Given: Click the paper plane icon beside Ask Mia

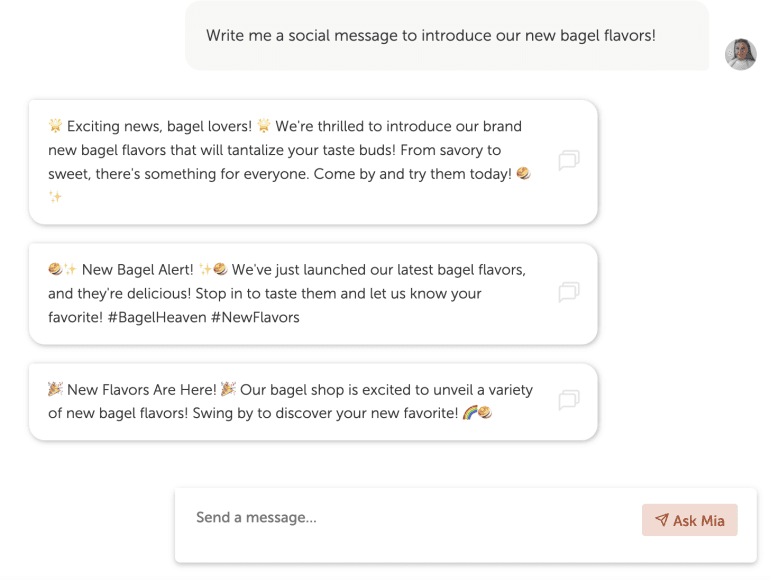Looking at the screenshot, I should tap(662, 520).
